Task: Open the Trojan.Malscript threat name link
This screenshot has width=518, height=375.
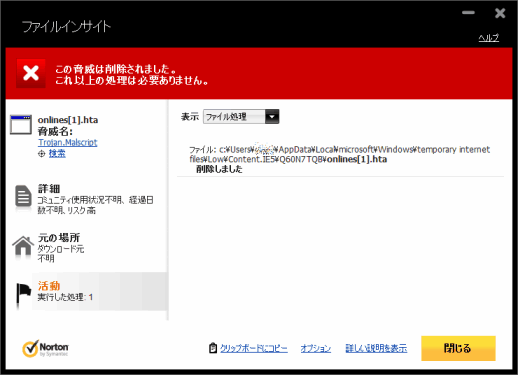Action: pos(68,142)
